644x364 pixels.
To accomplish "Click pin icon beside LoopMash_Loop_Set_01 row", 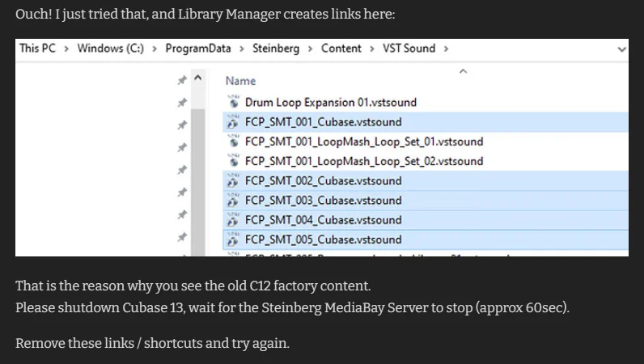I will tap(182, 147).
